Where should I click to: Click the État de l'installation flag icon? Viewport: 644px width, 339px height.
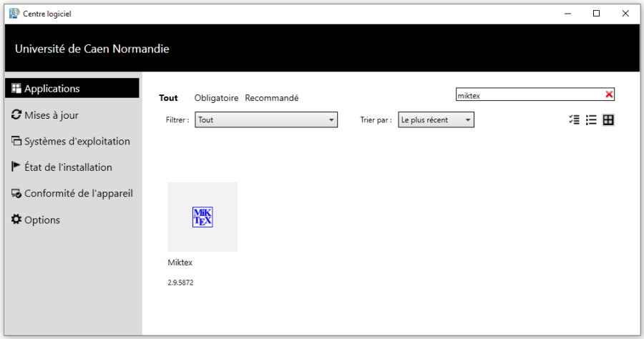pyautogui.click(x=16, y=167)
